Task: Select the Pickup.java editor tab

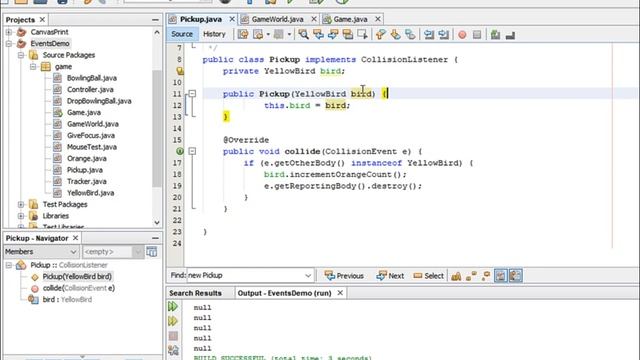Action: coord(201,19)
